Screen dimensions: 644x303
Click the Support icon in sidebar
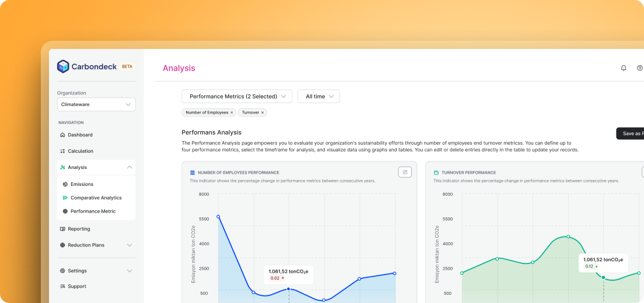pyautogui.click(x=62, y=287)
